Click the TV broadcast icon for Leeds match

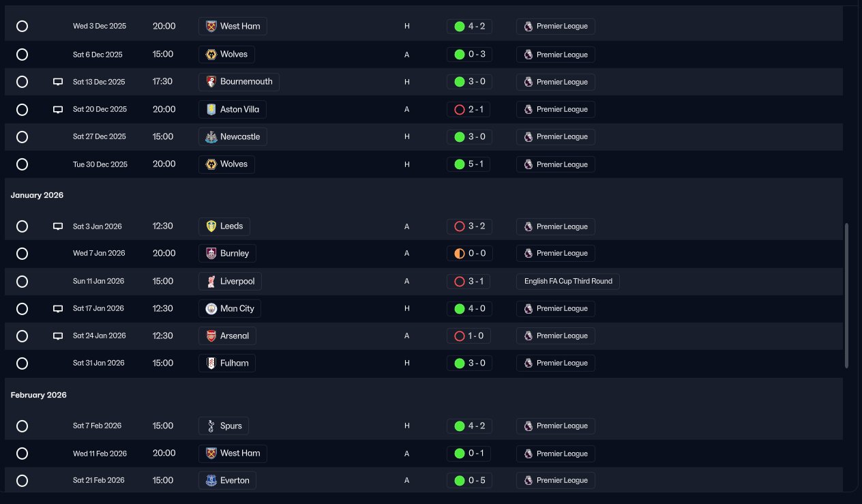click(x=58, y=226)
